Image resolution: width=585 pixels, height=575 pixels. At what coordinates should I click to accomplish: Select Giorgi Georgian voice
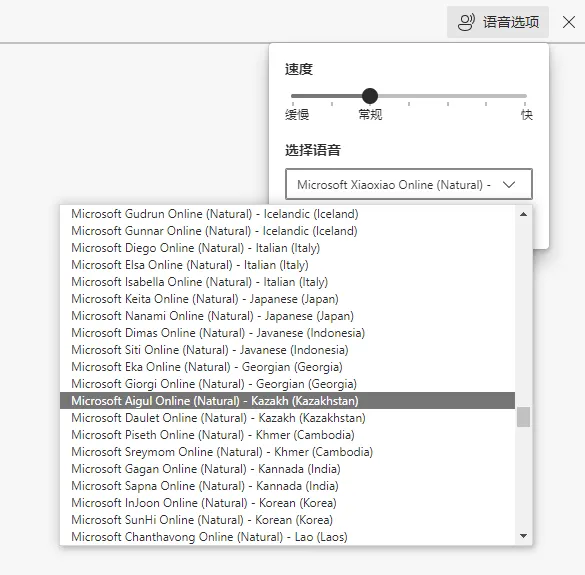[x=287, y=384]
